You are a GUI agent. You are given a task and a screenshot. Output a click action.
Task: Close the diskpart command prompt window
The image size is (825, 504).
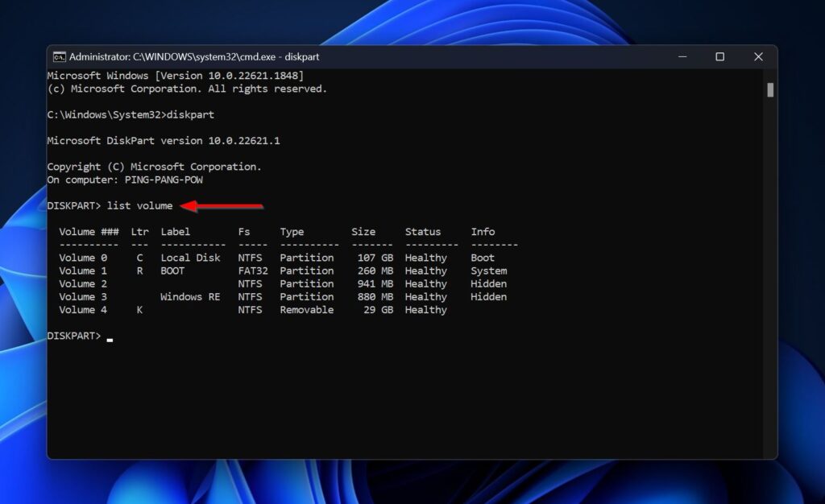757,57
